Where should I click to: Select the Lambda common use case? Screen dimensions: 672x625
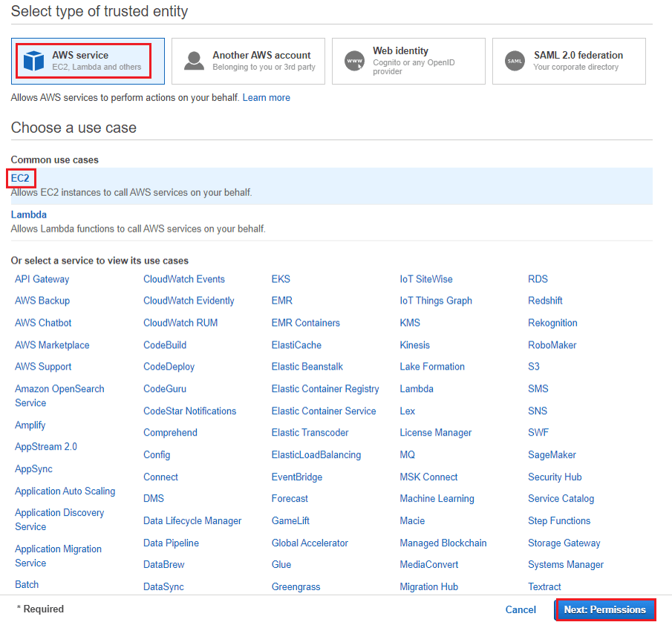(28, 215)
